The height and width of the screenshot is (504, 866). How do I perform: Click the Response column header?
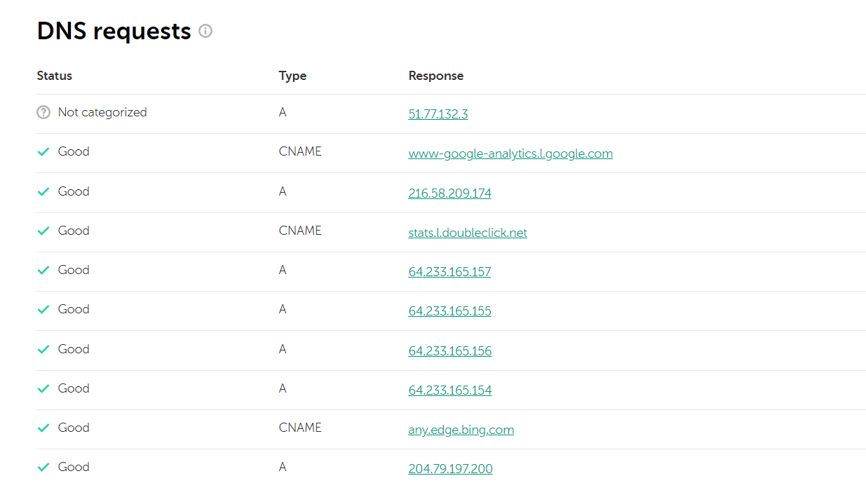point(435,76)
